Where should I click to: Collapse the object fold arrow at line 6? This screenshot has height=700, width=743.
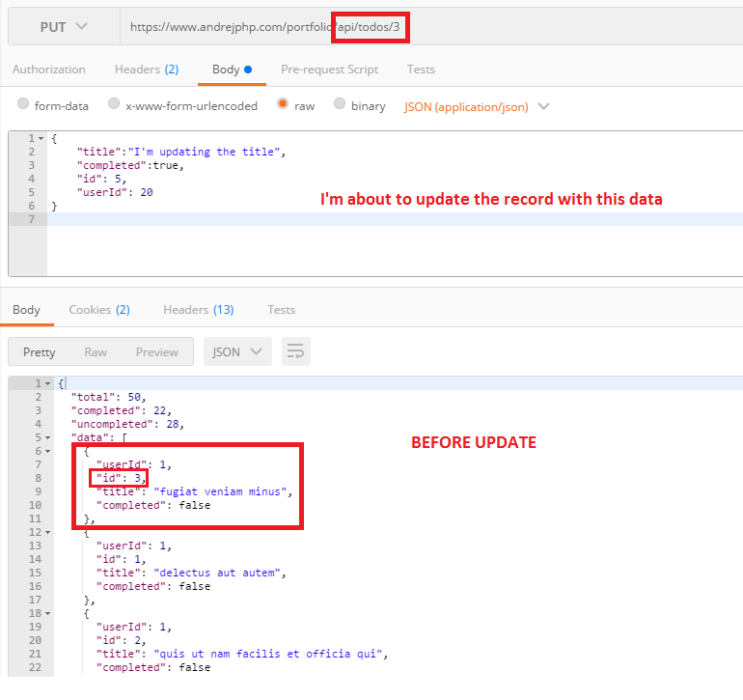coord(48,451)
